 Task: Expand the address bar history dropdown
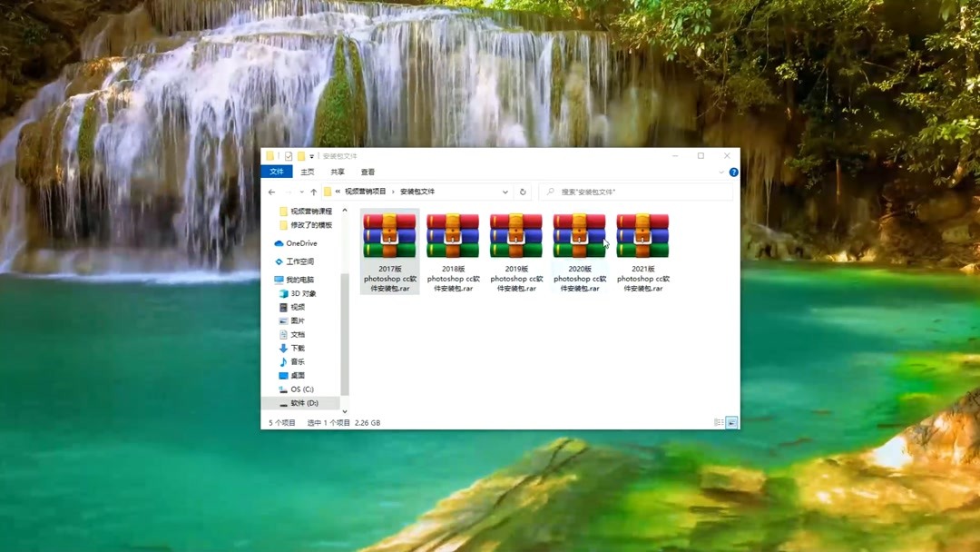click(505, 192)
